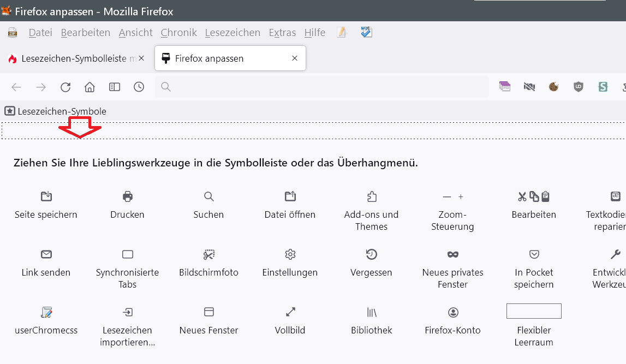Image resolution: width=626 pixels, height=364 pixels.
Task: Toggle the sidebar toolbar button
Action: tap(115, 87)
